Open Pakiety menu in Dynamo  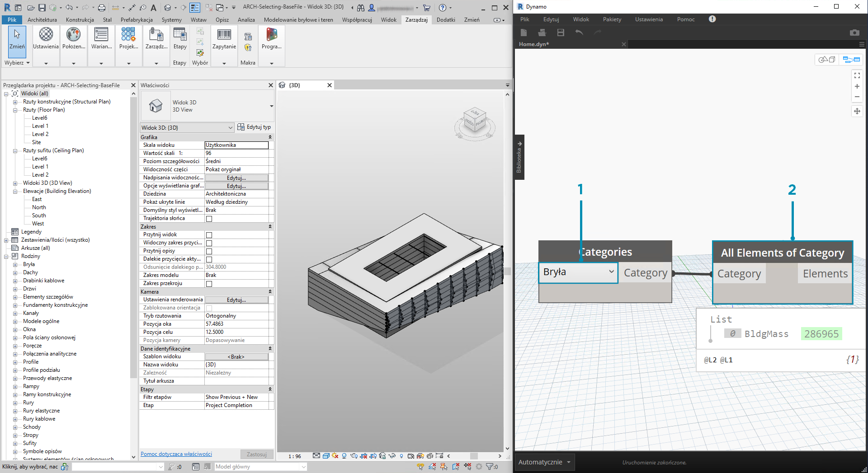click(x=612, y=19)
